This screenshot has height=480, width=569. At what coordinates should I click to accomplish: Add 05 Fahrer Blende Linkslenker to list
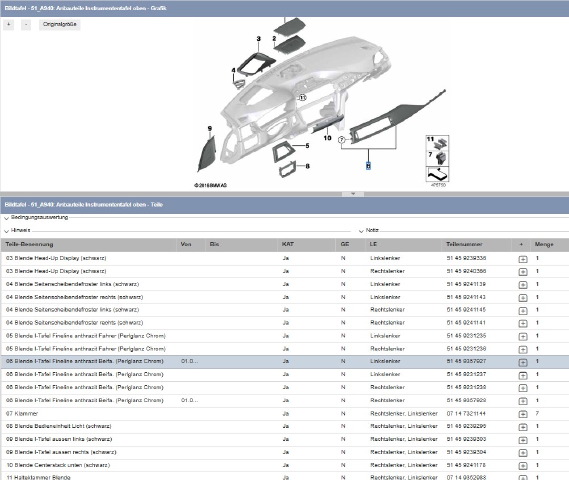pos(523,337)
